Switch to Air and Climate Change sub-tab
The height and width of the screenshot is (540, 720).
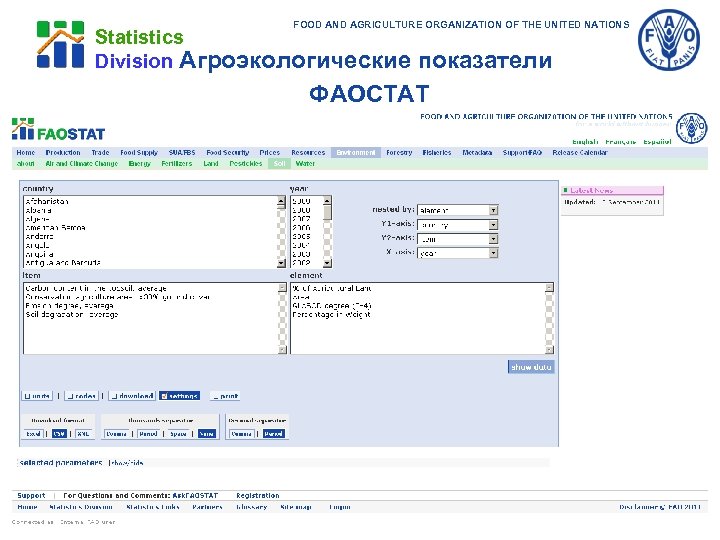coord(82,163)
